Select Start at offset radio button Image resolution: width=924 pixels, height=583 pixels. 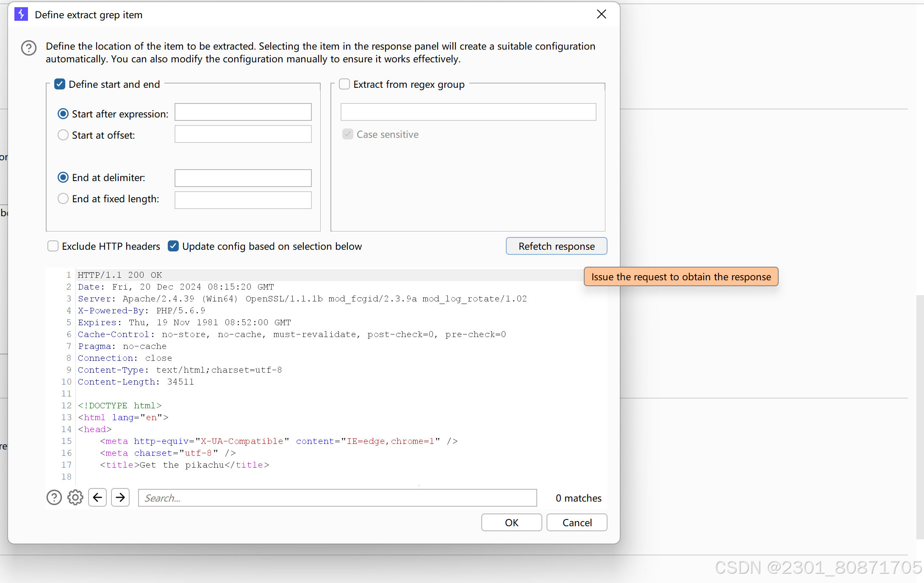click(63, 135)
